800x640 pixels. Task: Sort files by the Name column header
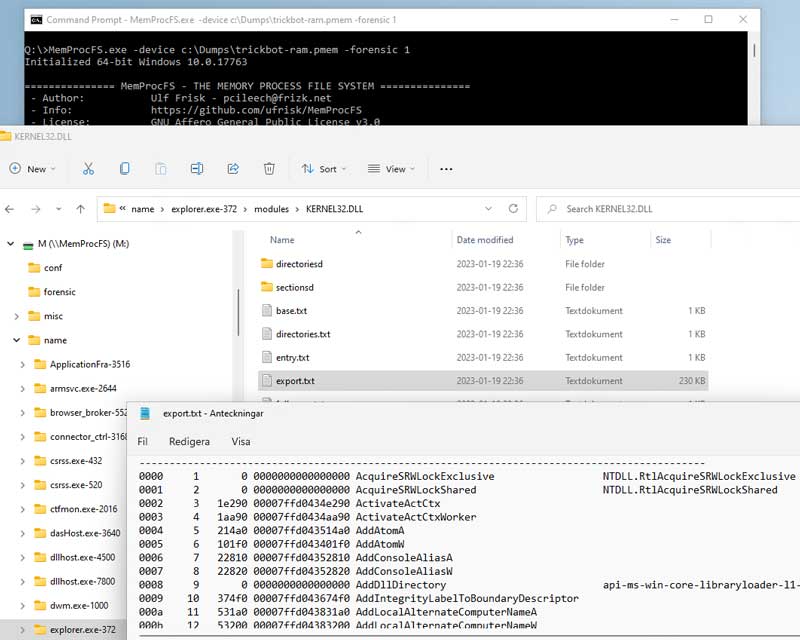[x=282, y=240]
